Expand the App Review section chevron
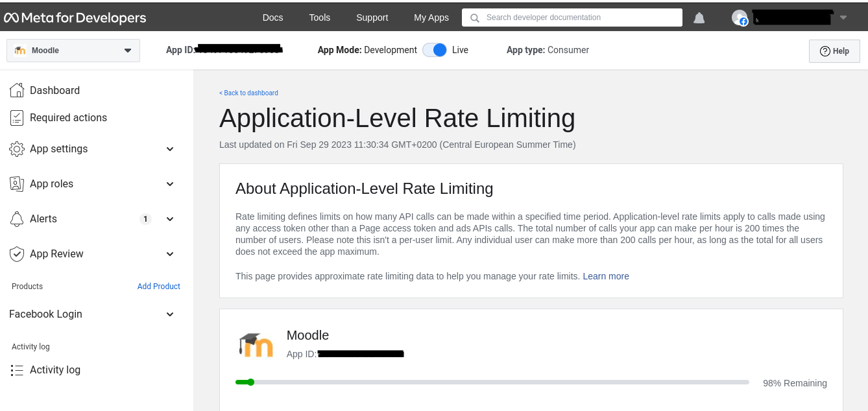The height and width of the screenshot is (411, 868). [x=170, y=254]
